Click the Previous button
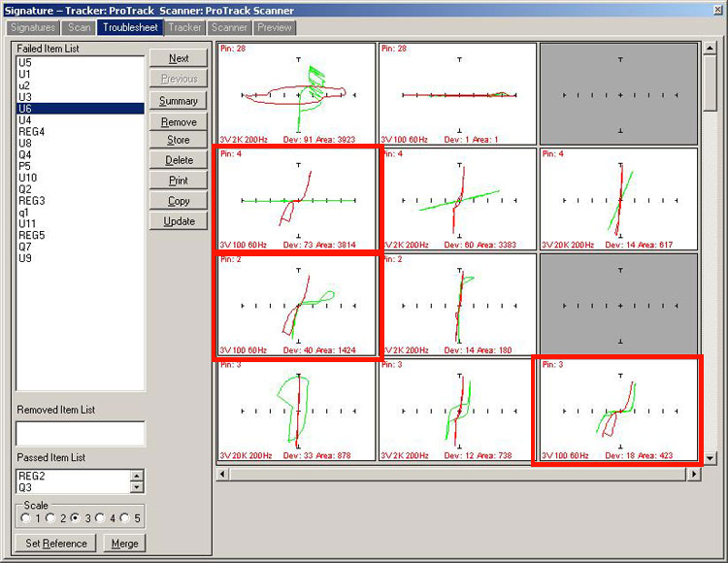Screen dimensions: 728x563 coord(179,79)
